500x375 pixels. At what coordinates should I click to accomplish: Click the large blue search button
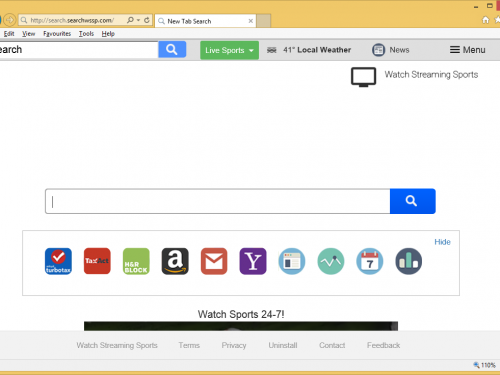click(413, 201)
